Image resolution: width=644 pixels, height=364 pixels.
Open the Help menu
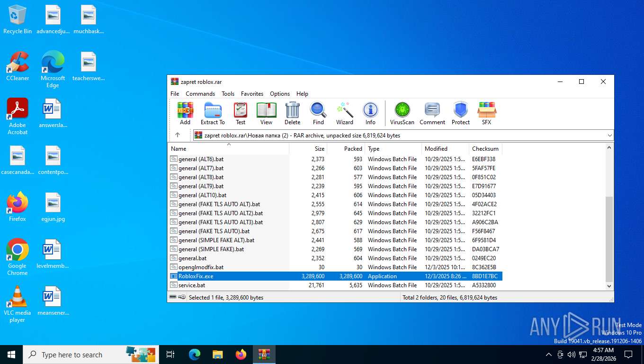(x=302, y=94)
